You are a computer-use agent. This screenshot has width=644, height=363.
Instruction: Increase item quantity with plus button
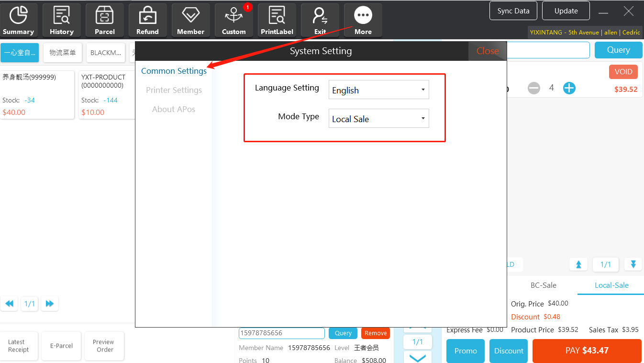click(569, 88)
